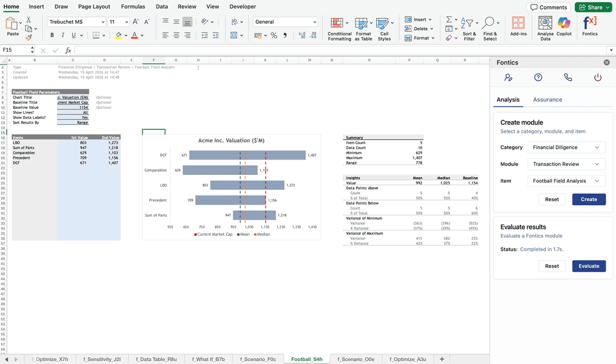Toggle Bold formatting
This screenshot has width=616, height=364.
pyautogui.click(x=52, y=35)
